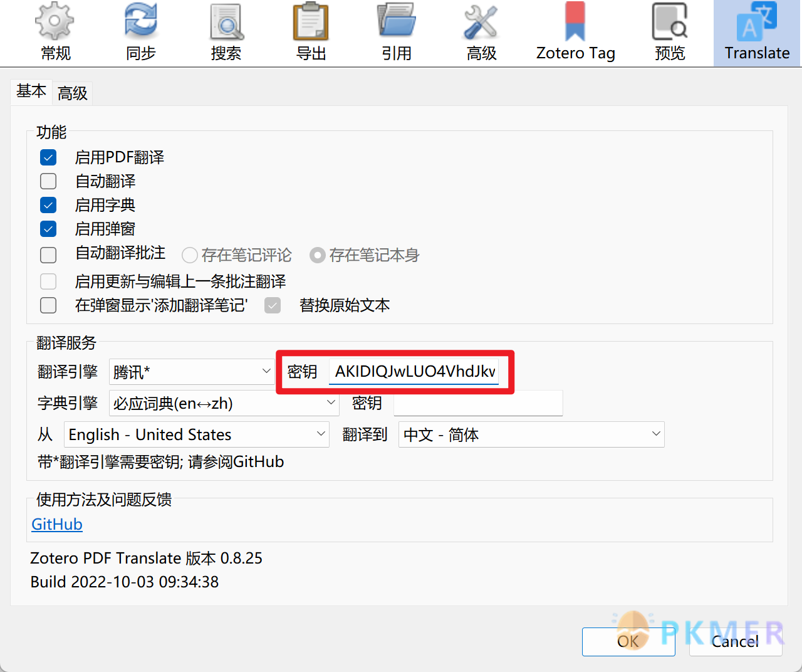Click the dictionary engine 密钥 input field
The height and width of the screenshot is (672, 802).
[x=478, y=403]
